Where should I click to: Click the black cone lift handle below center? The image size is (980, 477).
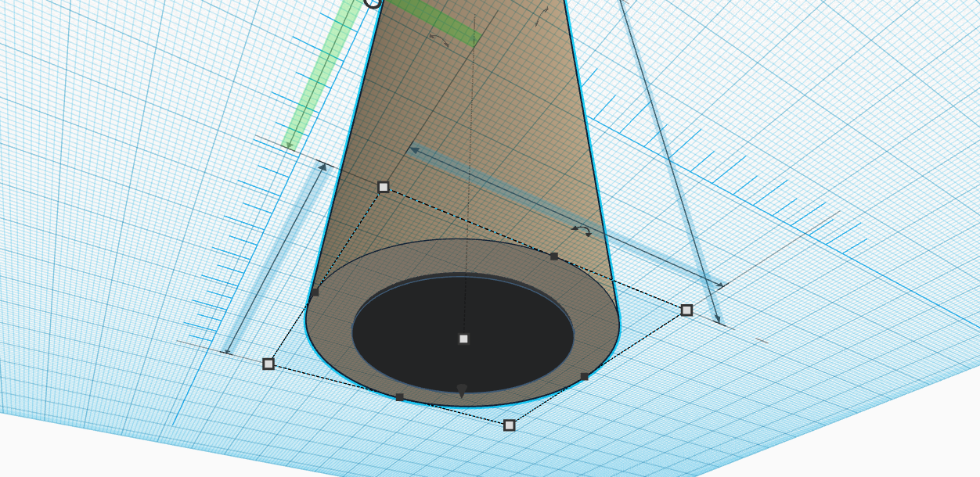pos(462,391)
